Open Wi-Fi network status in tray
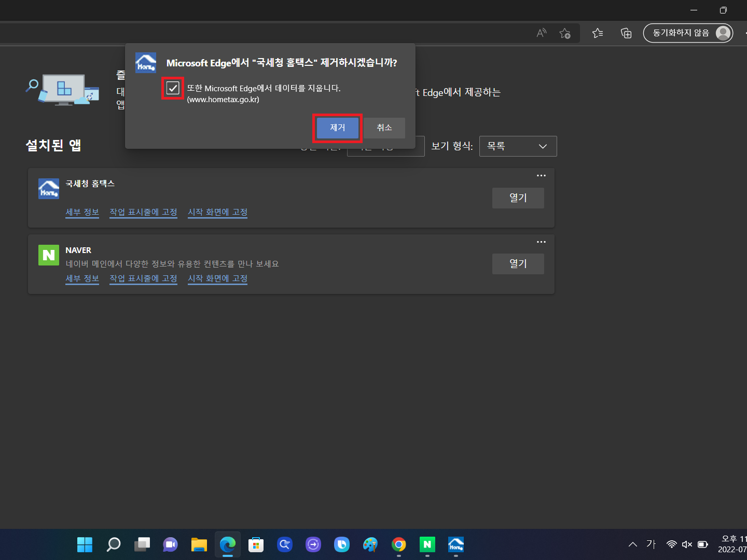Viewport: 747px width, 560px height. coord(672,544)
